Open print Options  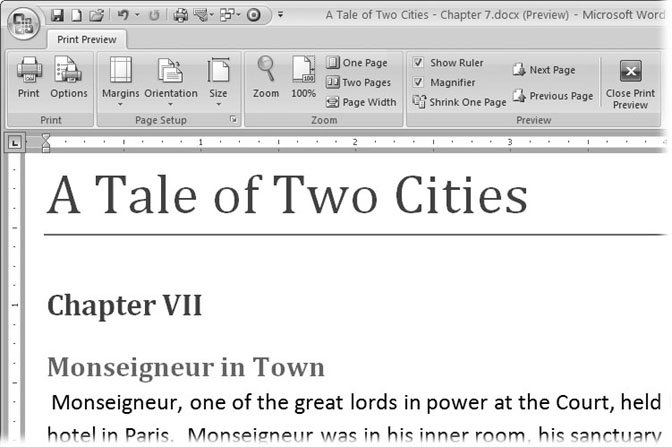(69, 79)
